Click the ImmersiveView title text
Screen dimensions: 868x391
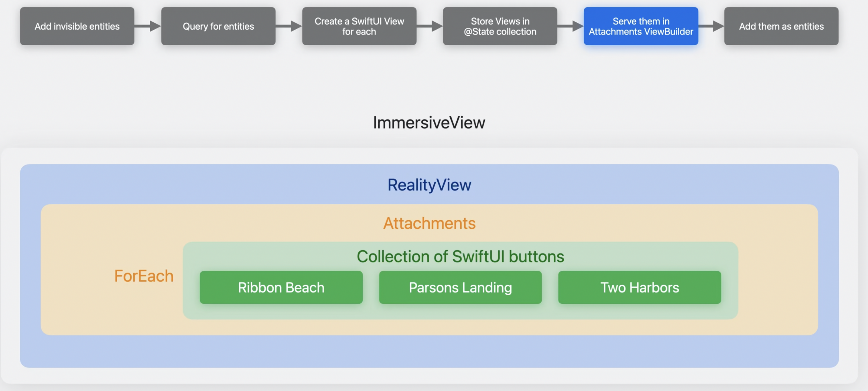[x=429, y=123]
